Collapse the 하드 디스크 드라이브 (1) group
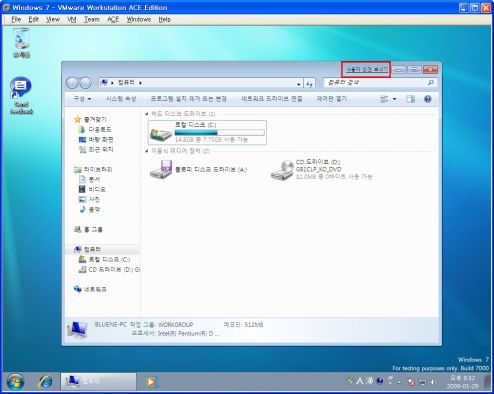 pos(146,114)
